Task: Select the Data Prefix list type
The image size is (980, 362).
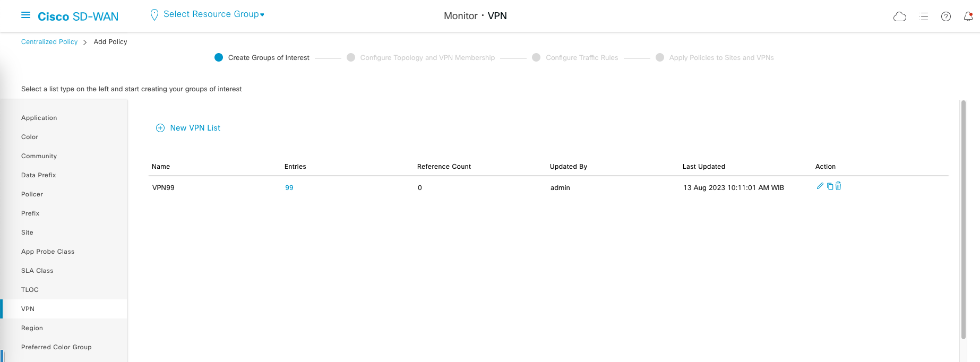Action: click(x=39, y=175)
